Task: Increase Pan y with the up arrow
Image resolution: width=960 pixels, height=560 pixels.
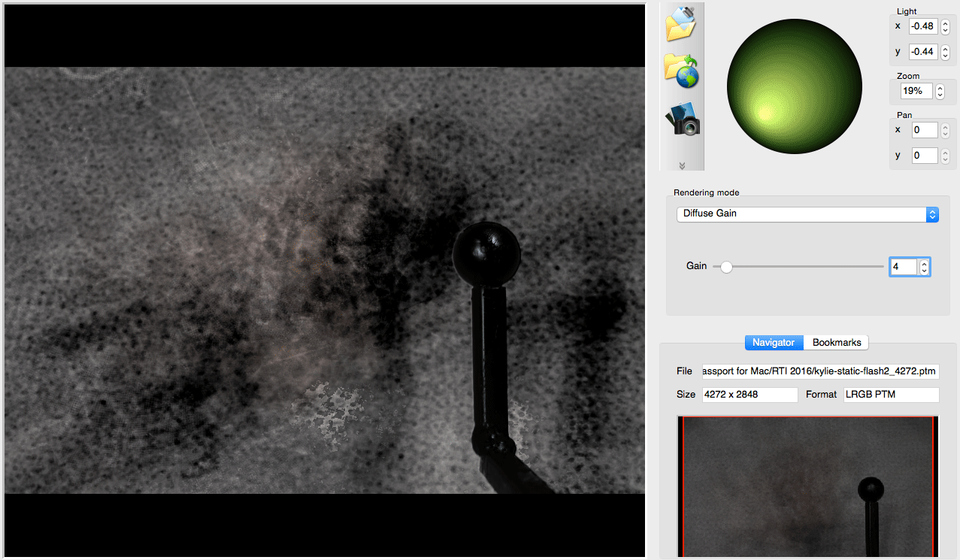Action: [945, 152]
